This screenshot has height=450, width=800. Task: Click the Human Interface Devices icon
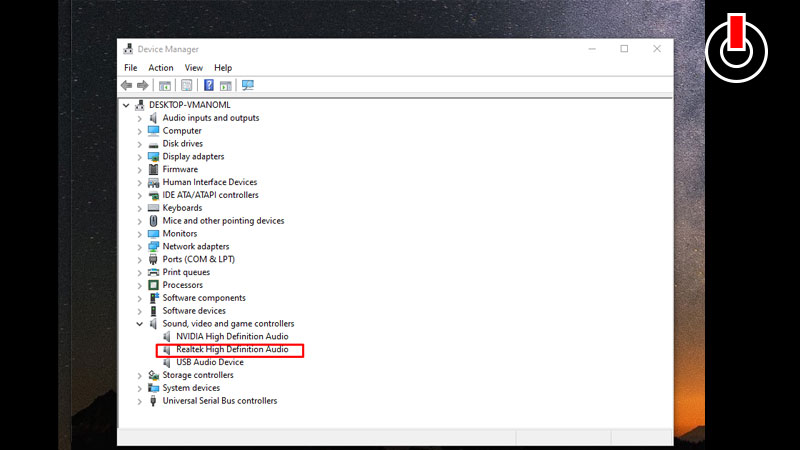click(x=153, y=182)
